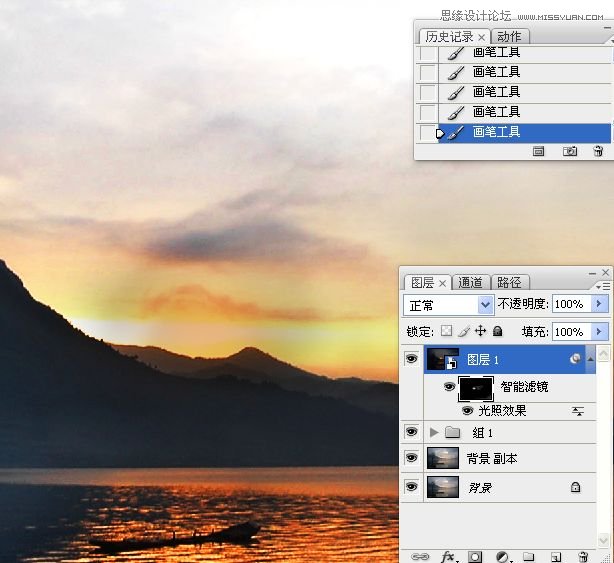Select the 图层 1 layer name
Screen dimensions: 614x563
point(483,359)
